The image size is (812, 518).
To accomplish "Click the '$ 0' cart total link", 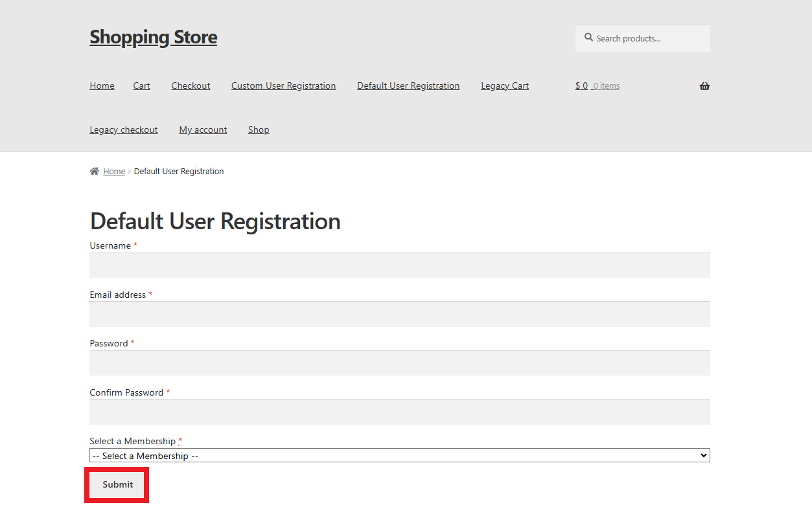I will [581, 85].
